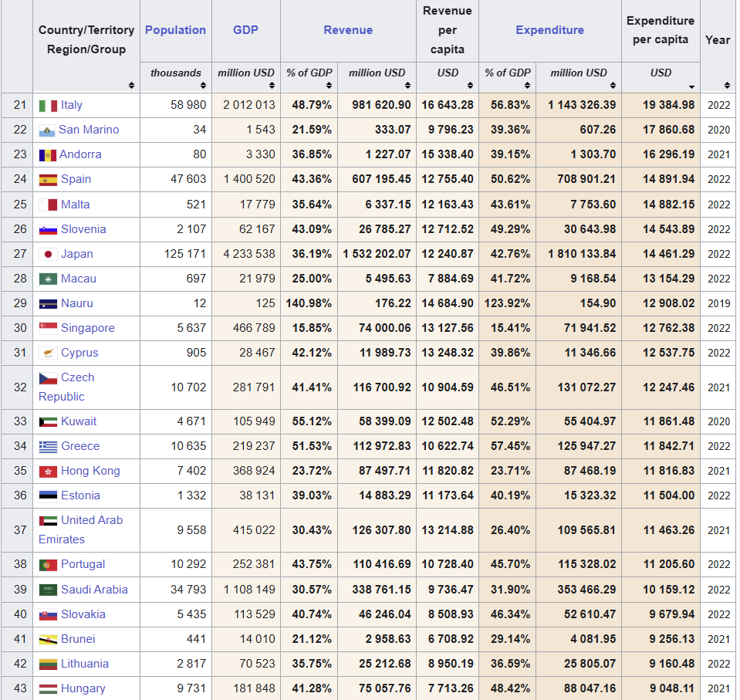
Task: Select Japan GDP value 4 233 538
Action: point(249,254)
